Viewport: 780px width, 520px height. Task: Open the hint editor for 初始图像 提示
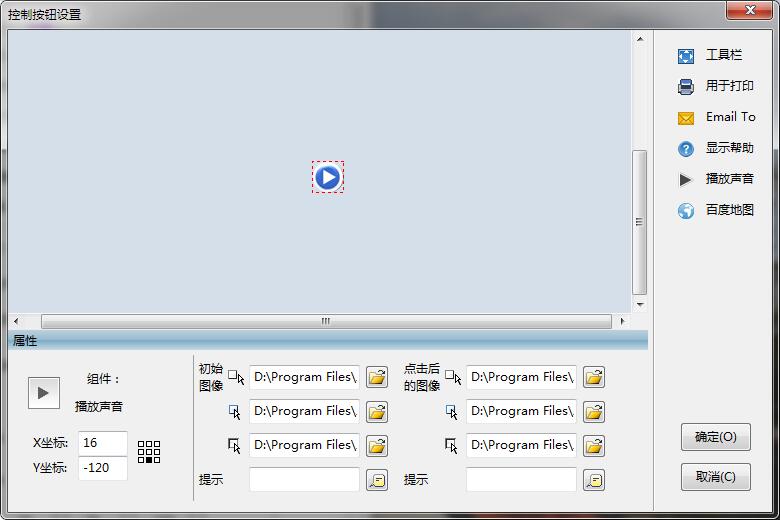point(377,480)
